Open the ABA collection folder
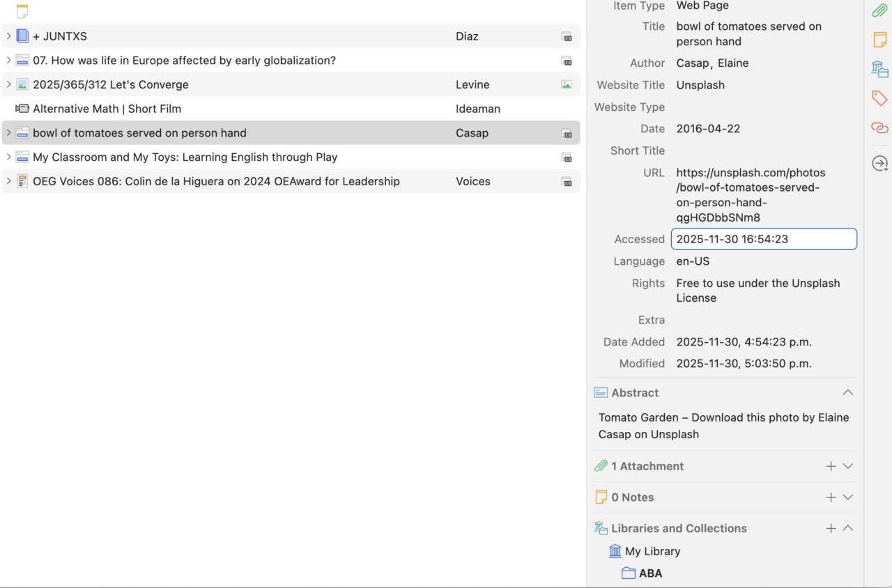The image size is (892, 588). pyautogui.click(x=649, y=573)
